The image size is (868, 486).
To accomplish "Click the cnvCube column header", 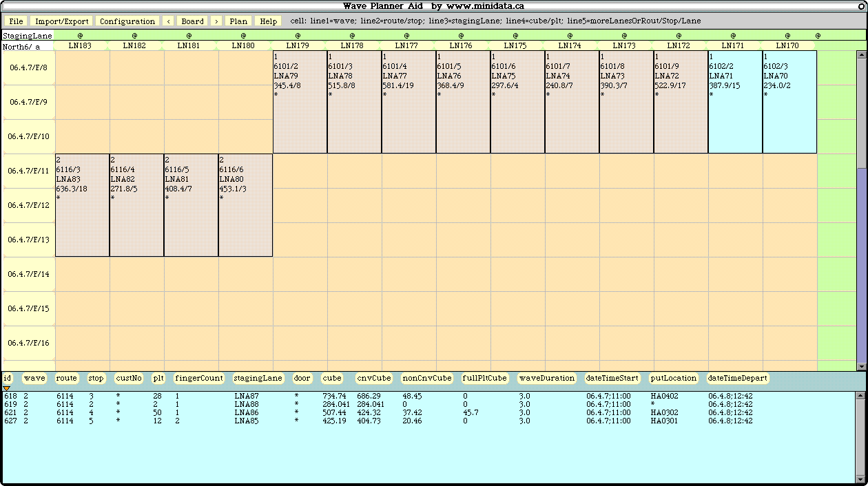I will [374, 378].
